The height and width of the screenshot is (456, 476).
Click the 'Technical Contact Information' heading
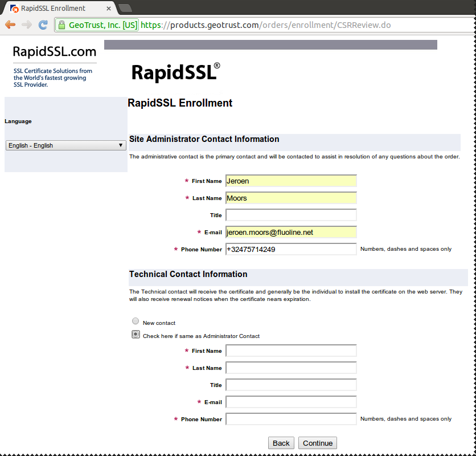[188, 274]
